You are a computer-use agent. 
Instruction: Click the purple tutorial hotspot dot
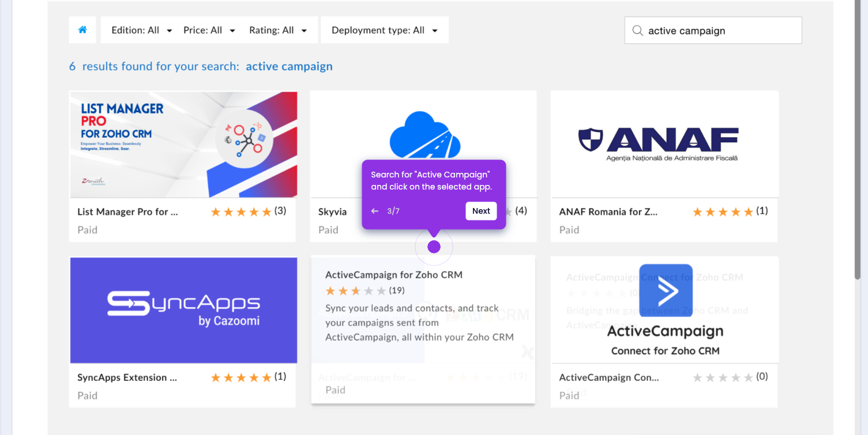[434, 247]
